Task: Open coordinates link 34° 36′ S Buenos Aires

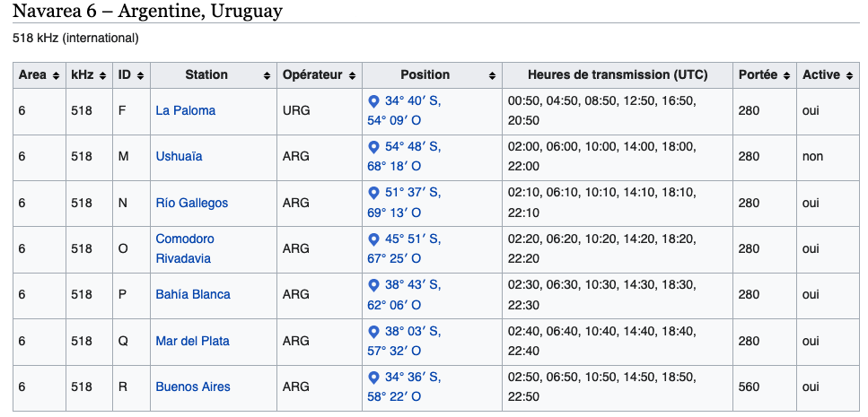Action: click(x=413, y=378)
